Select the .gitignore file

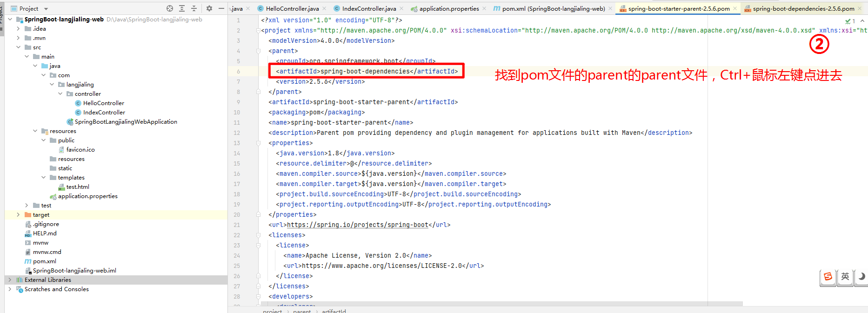click(x=46, y=224)
